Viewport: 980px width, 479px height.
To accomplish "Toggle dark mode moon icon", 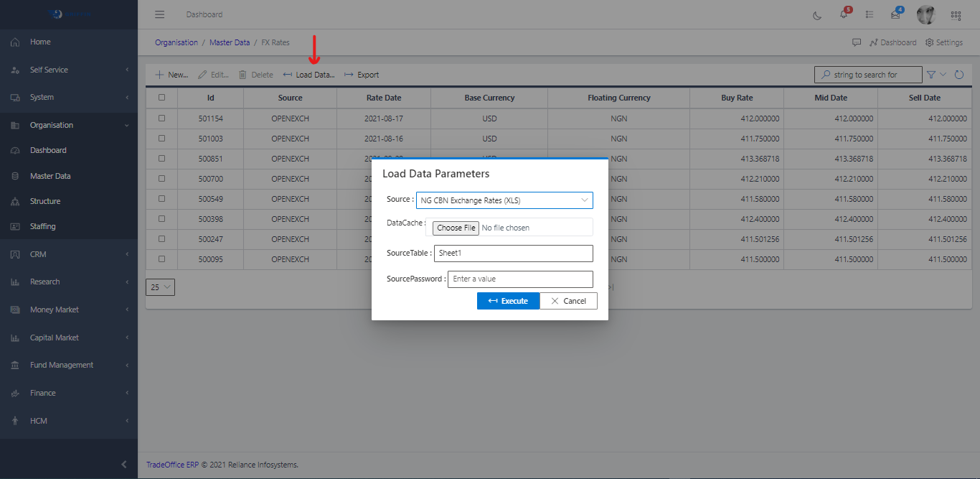I will click(x=817, y=15).
